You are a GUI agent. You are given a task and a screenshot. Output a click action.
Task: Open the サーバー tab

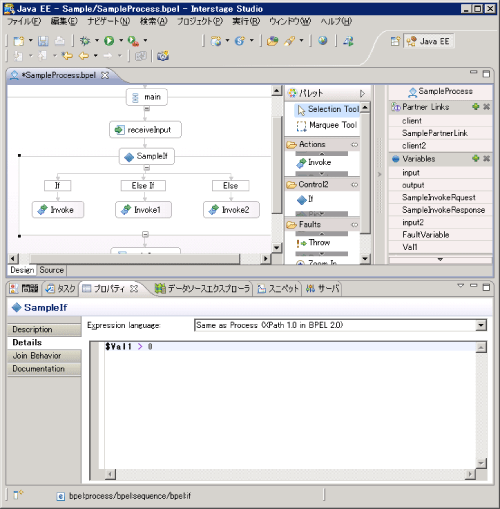(322, 289)
